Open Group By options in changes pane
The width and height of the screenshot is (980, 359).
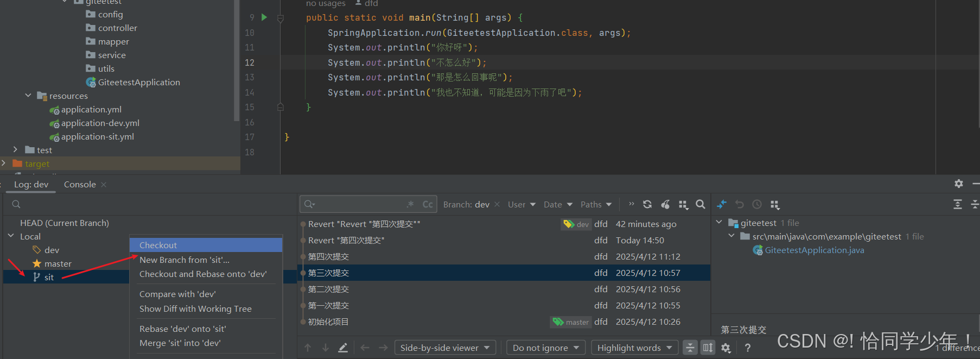pos(775,204)
